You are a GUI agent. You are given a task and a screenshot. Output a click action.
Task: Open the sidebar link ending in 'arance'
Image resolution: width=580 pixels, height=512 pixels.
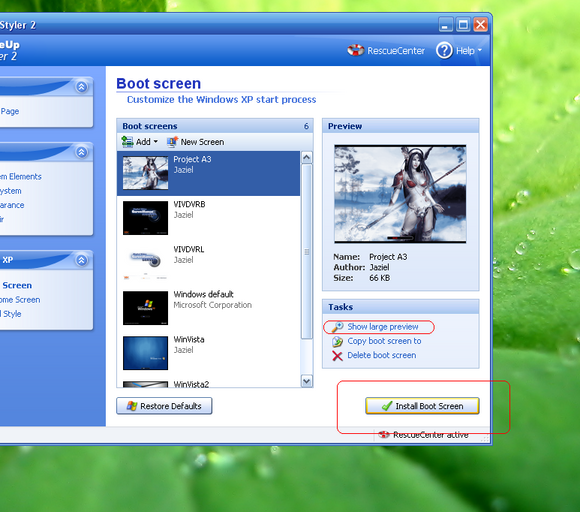tap(12, 205)
